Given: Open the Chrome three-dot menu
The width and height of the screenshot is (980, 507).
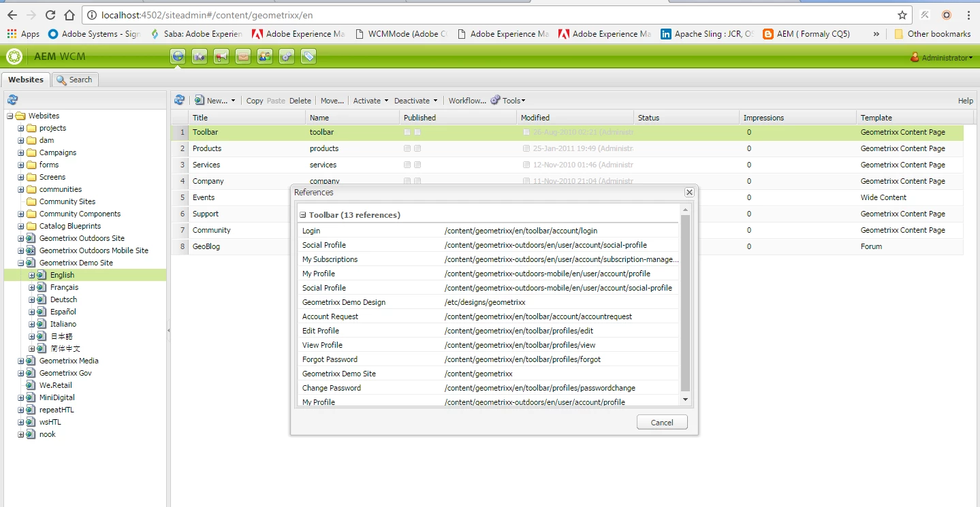Looking at the screenshot, I should click(968, 15).
